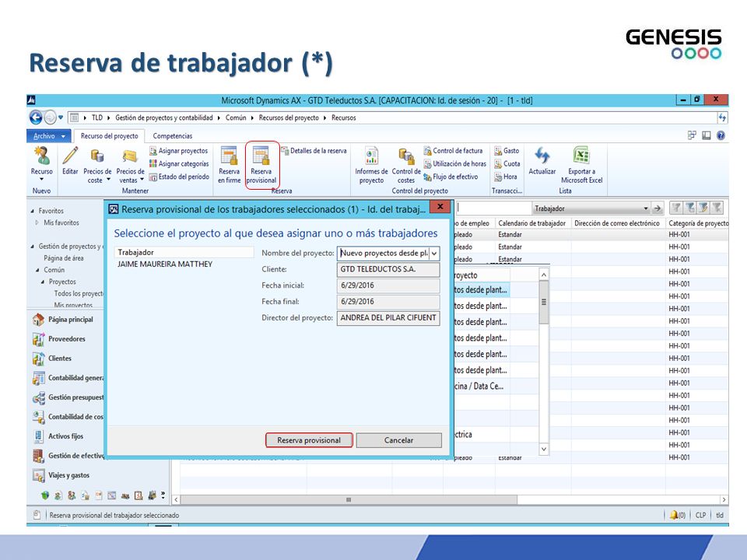Open the Trabajador filter dropdown
This screenshot has width=747, height=560.
[646, 208]
